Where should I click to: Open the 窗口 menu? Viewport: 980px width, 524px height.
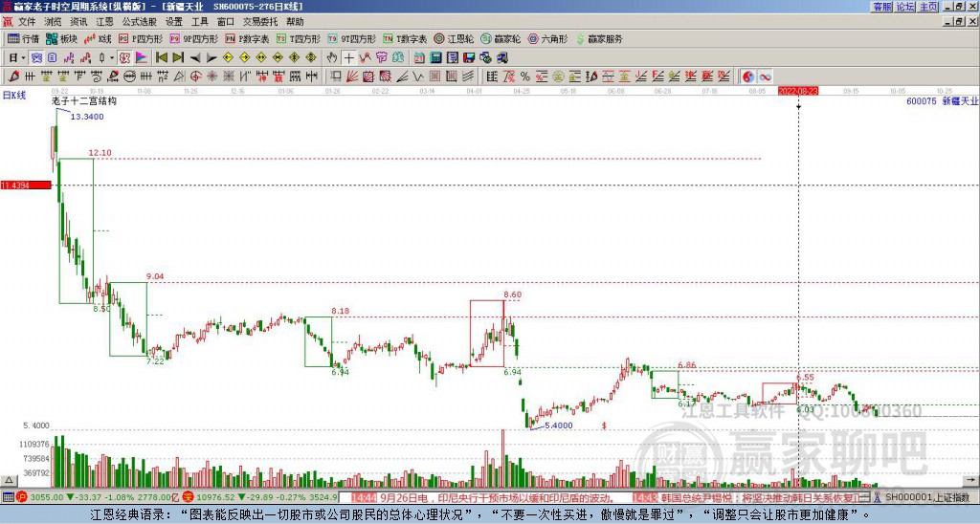pos(226,22)
